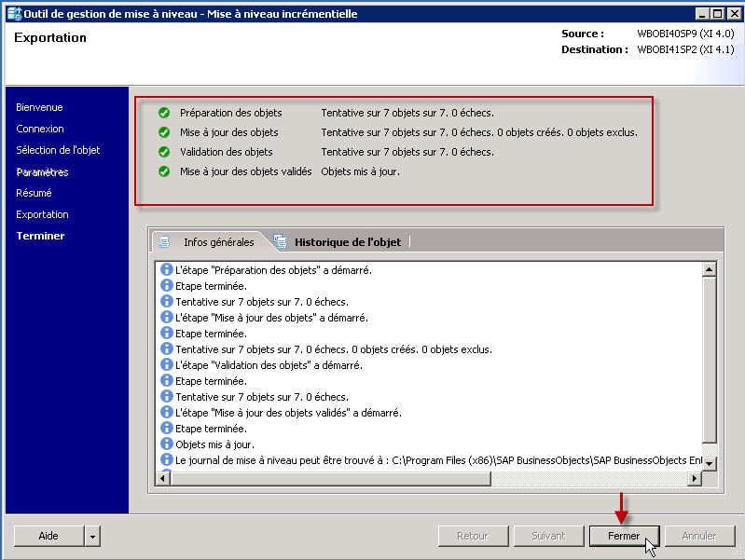Click green check icon for Validation des objets
This screenshot has width=745, height=560.
tap(164, 152)
